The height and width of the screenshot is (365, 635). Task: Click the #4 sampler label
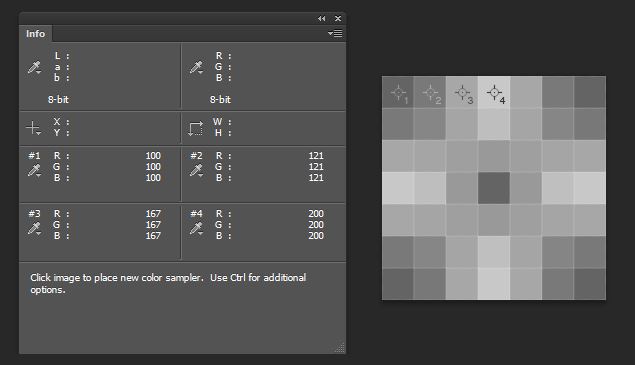point(196,214)
